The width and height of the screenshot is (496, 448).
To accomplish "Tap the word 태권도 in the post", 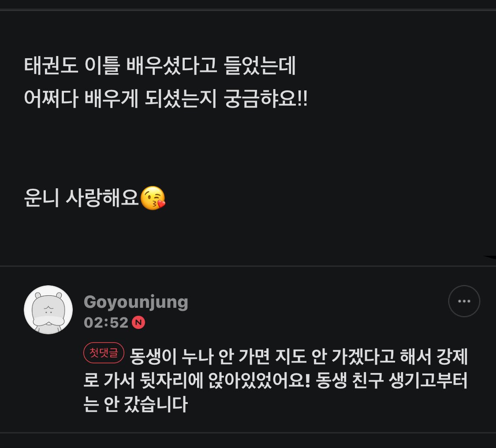I will pos(51,66).
